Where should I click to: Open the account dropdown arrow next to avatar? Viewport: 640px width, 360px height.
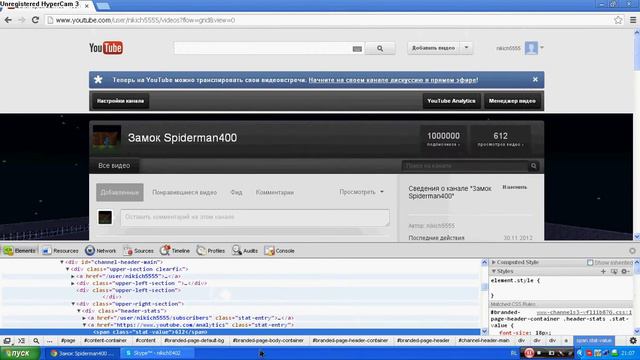click(x=542, y=47)
